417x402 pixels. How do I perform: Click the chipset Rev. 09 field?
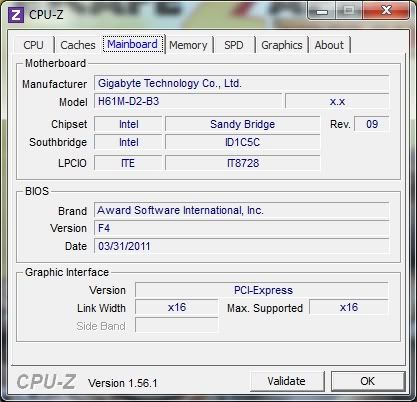click(372, 124)
